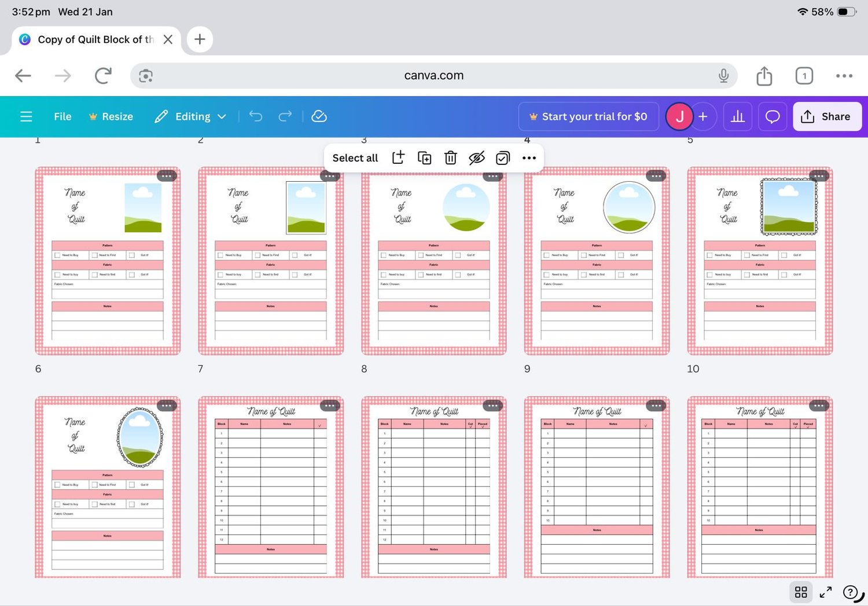Select page 7 thumbnail with block table
868x606 pixels.
[x=270, y=487]
